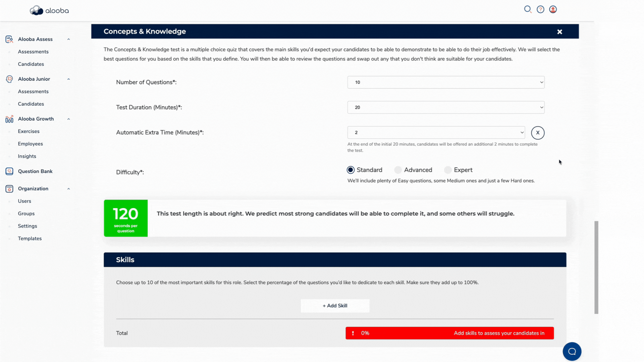This screenshot has height=362, width=644.
Task: Navigate to Assessments under Alooba Assess
Action: point(33,52)
